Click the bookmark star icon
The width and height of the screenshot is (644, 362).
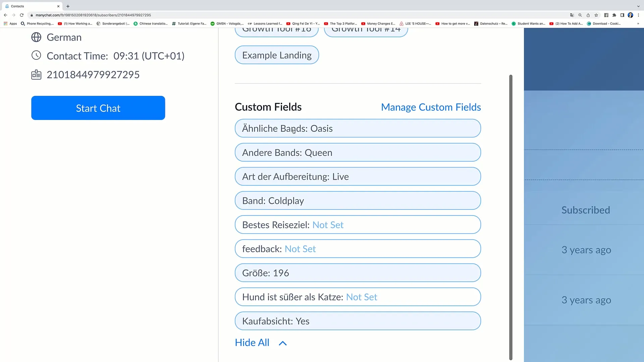597,15
